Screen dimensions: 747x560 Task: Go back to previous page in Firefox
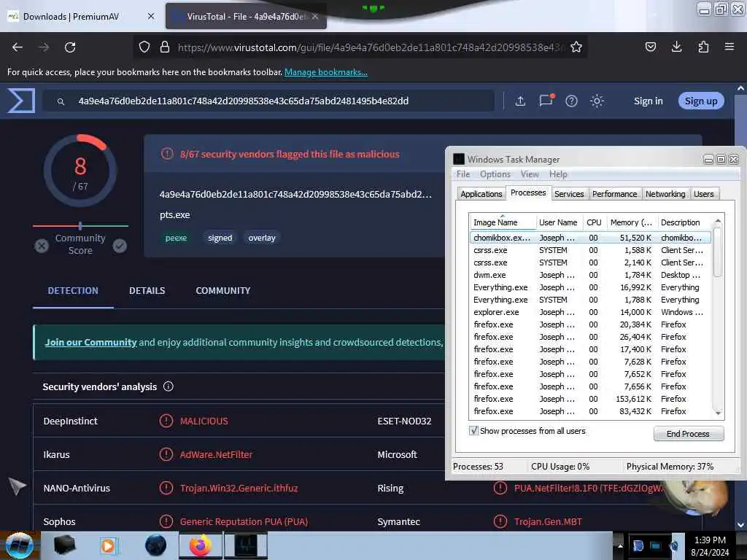[x=18, y=47]
